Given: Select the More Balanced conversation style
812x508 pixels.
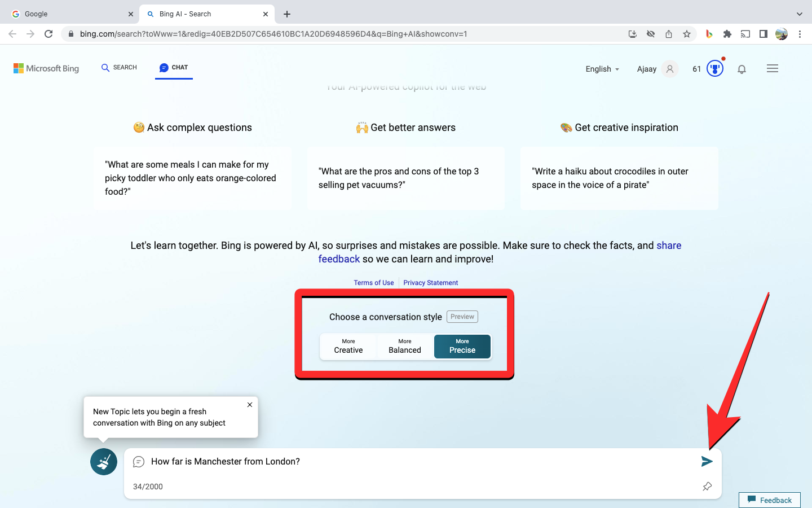Looking at the screenshot, I should coord(405,347).
